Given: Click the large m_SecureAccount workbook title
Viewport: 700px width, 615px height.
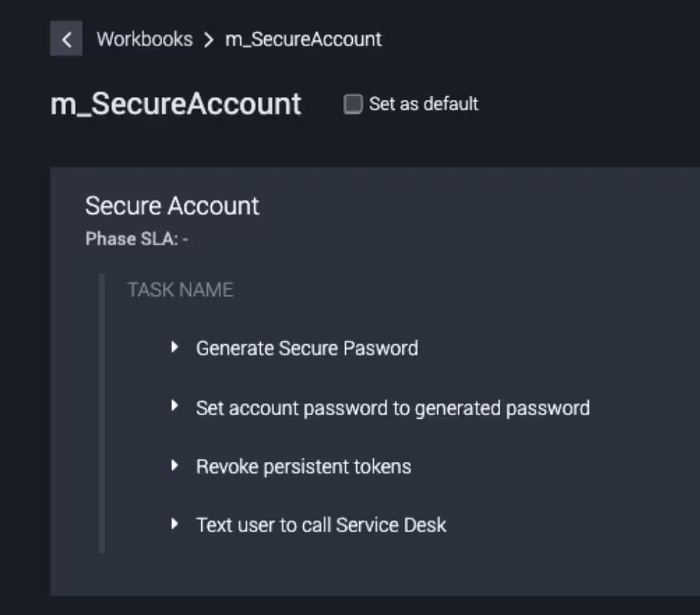Looking at the screenshot, I should tap(176, 104).
